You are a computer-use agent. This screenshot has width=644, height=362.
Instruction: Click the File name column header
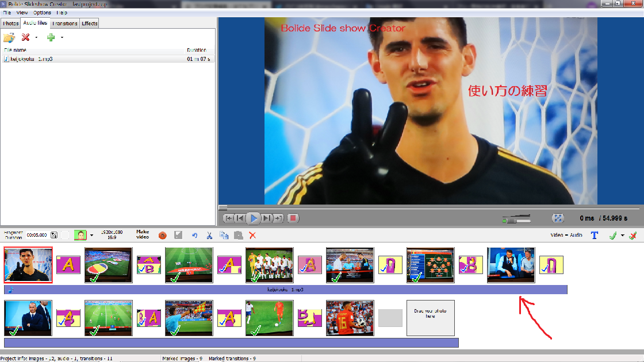(15, 50)
